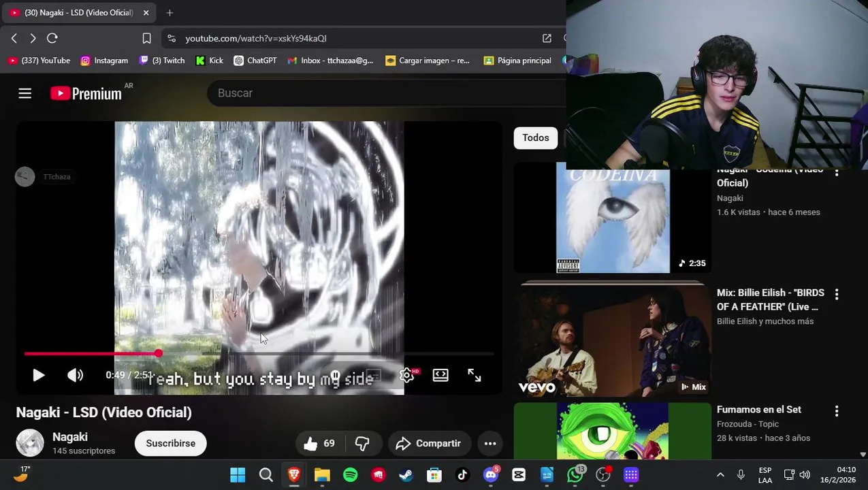
Task: Reload the current page
Action: [x=52, y=38]
